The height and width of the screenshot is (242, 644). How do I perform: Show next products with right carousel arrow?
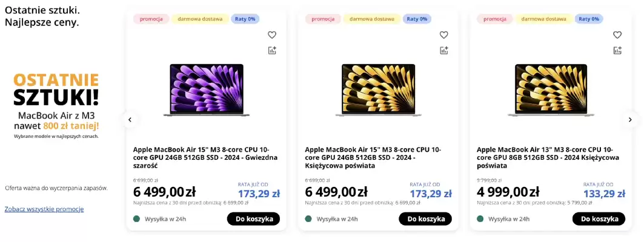[x=631, y=120]
